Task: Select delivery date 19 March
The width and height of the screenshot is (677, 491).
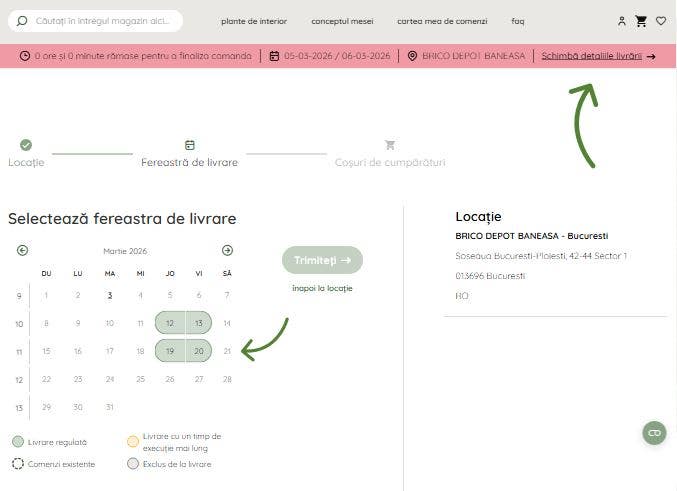Action: tap(170, 351)
